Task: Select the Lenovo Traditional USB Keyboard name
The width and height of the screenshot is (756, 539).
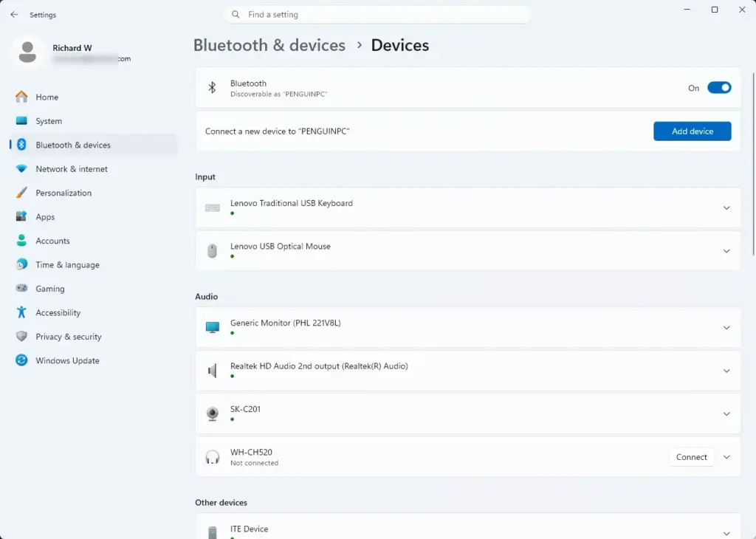Action: coord(291,203)
